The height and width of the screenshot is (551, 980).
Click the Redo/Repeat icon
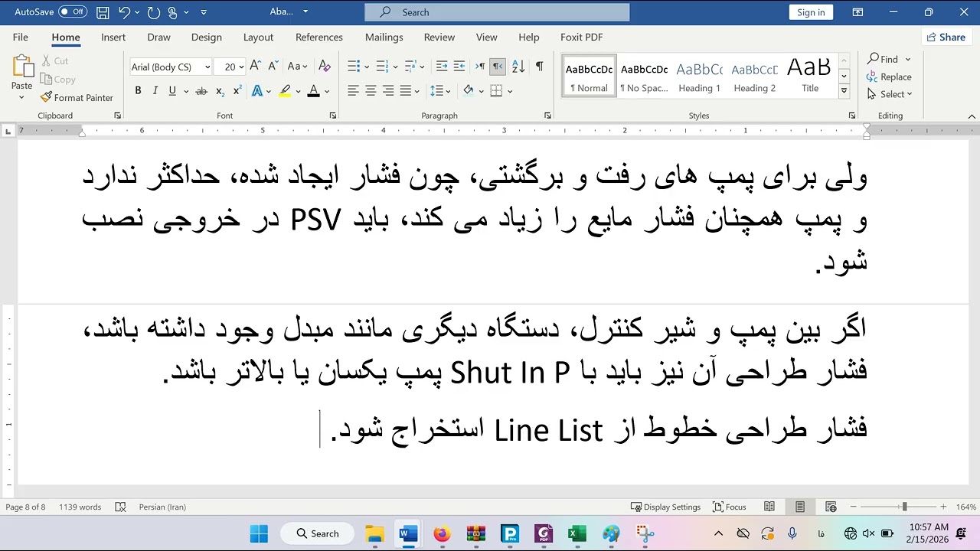point(153,12)
